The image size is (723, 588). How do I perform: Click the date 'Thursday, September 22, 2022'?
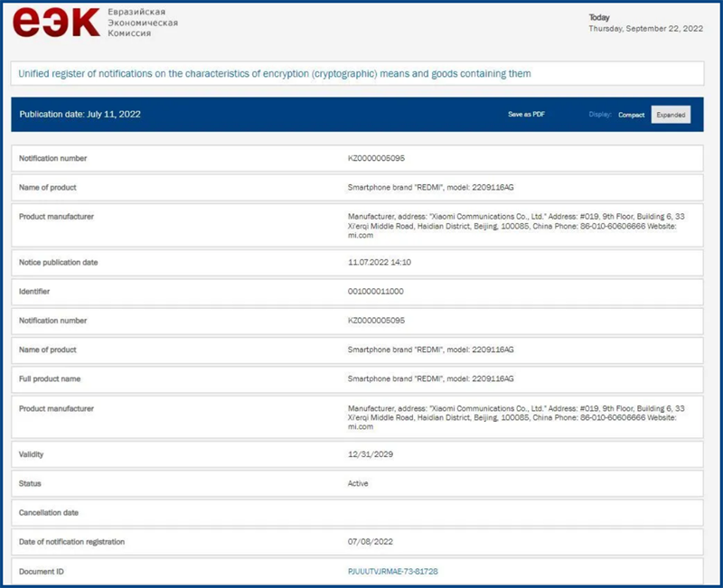click(645, 29)
